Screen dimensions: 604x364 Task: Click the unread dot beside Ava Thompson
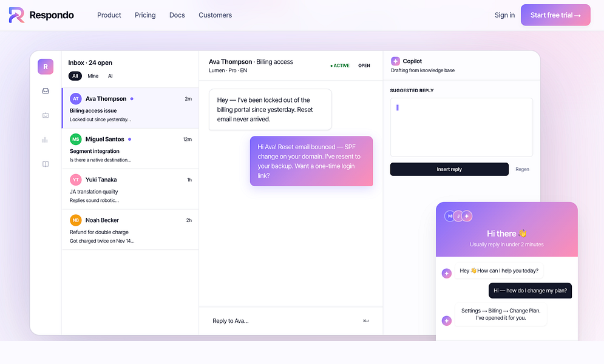(x=132, y=99)
